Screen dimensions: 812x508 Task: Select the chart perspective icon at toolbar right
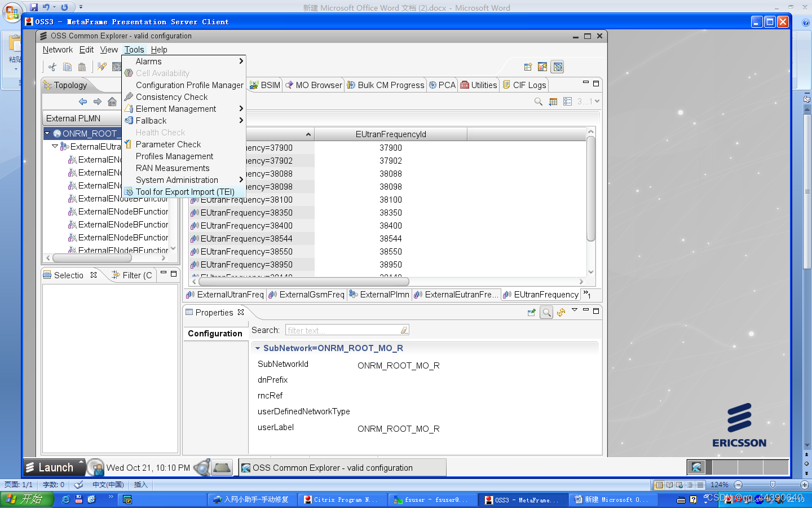click(x=542, y=67)
